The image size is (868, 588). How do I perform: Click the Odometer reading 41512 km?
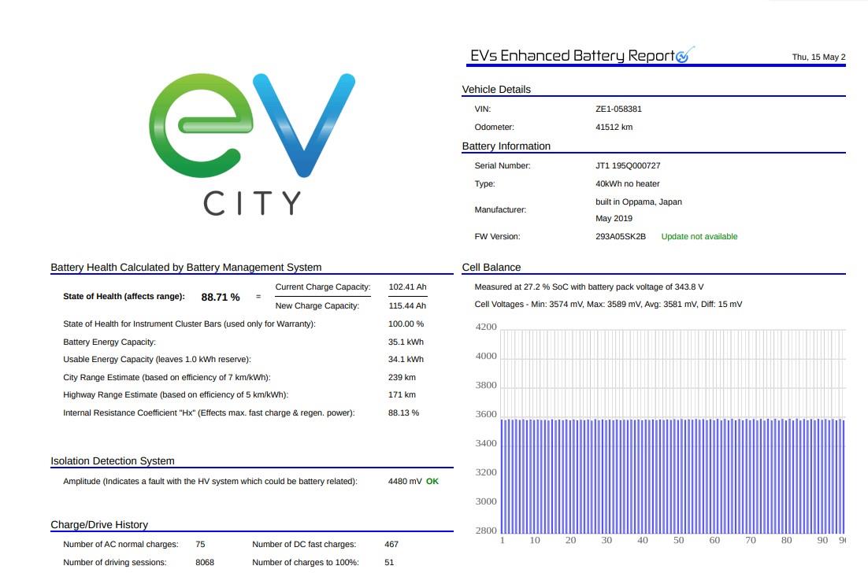(614, 127)
